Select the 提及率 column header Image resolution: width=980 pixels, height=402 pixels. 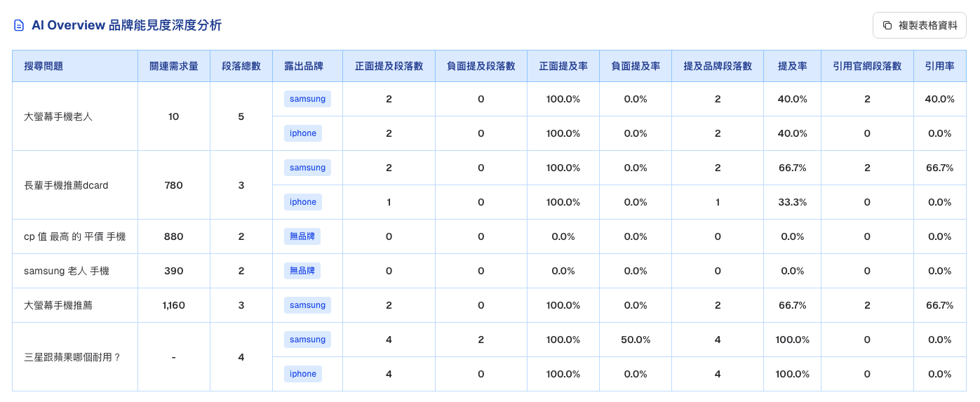793,66
